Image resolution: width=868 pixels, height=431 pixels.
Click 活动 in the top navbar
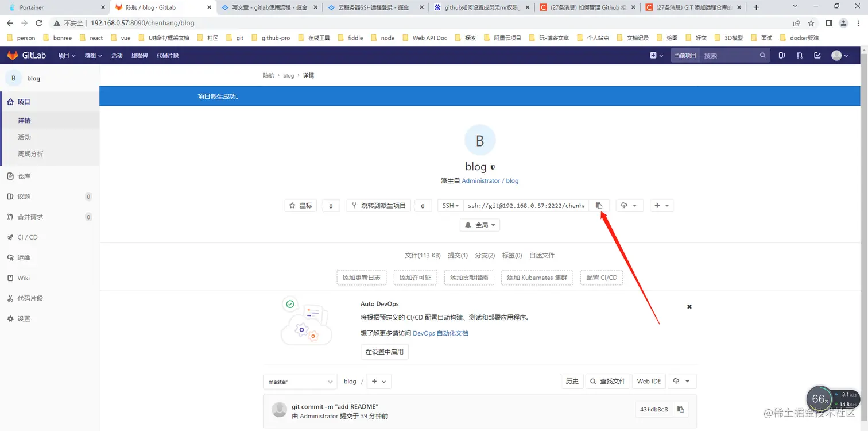pyautogui.click(x=117, y=56)
